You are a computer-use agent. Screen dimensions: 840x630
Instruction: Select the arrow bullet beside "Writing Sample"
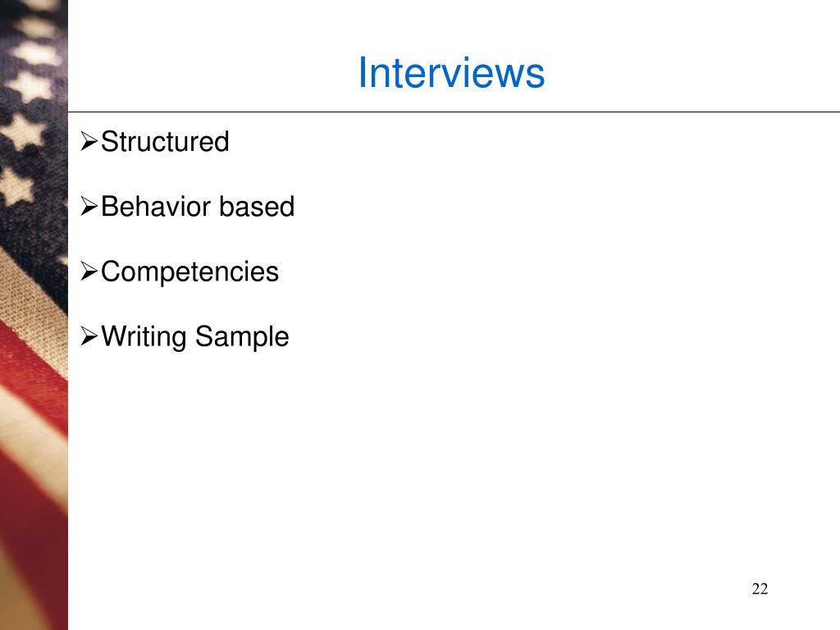coord(89,336)
